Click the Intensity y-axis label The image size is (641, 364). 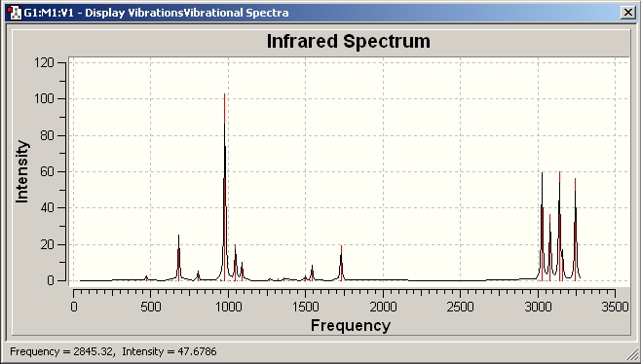(21, 171)
